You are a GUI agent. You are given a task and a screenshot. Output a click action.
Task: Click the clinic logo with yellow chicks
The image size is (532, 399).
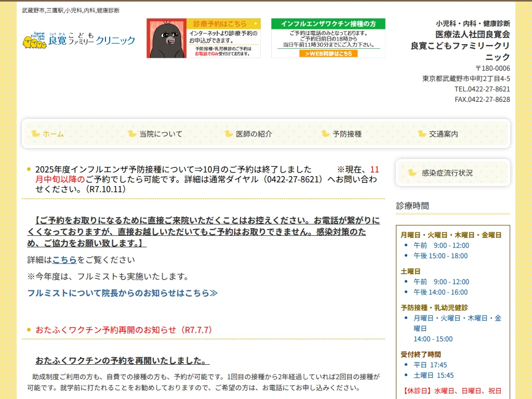[x=79, y=40]
